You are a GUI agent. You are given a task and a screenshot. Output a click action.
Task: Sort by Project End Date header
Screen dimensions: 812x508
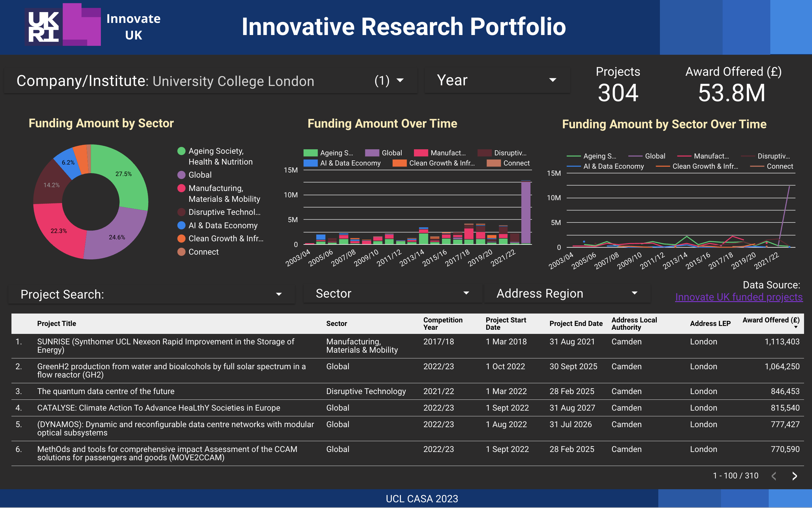click(x=576, y=323)
